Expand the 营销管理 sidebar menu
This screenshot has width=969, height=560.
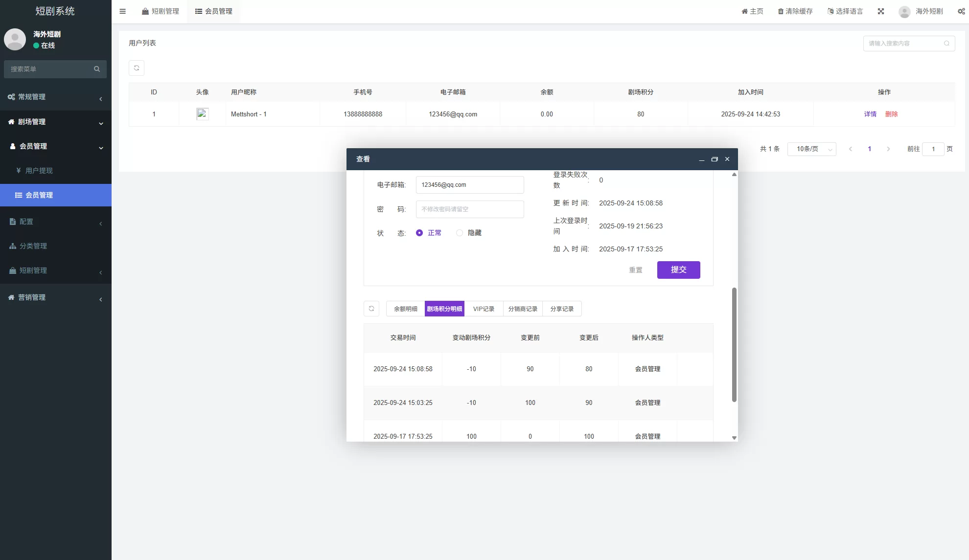55,297
